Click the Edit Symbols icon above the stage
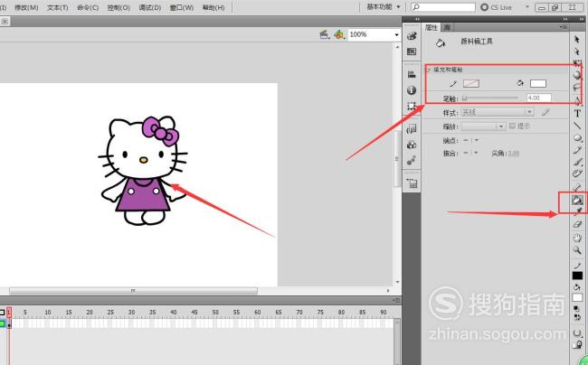The width and height of the screenshot is (588, 365). [x=339, y=35]
